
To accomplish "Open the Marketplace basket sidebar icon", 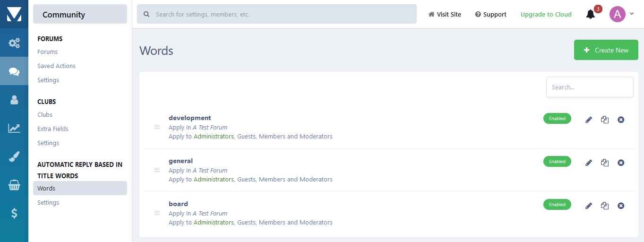I will pyautogui.click(x=14, y=185).
